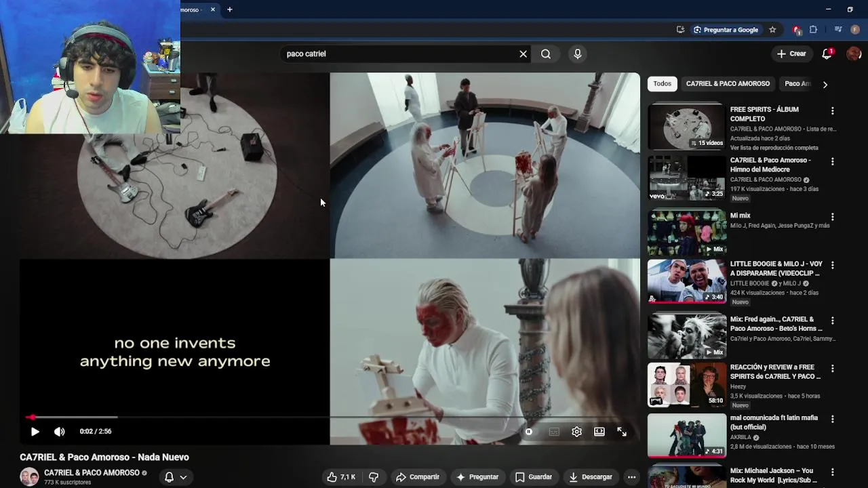The height and width of the screenshot is (488, 868).
Task: Open the REACCIÓN y REVIEW thumbnail
Action: pos(686,384)
